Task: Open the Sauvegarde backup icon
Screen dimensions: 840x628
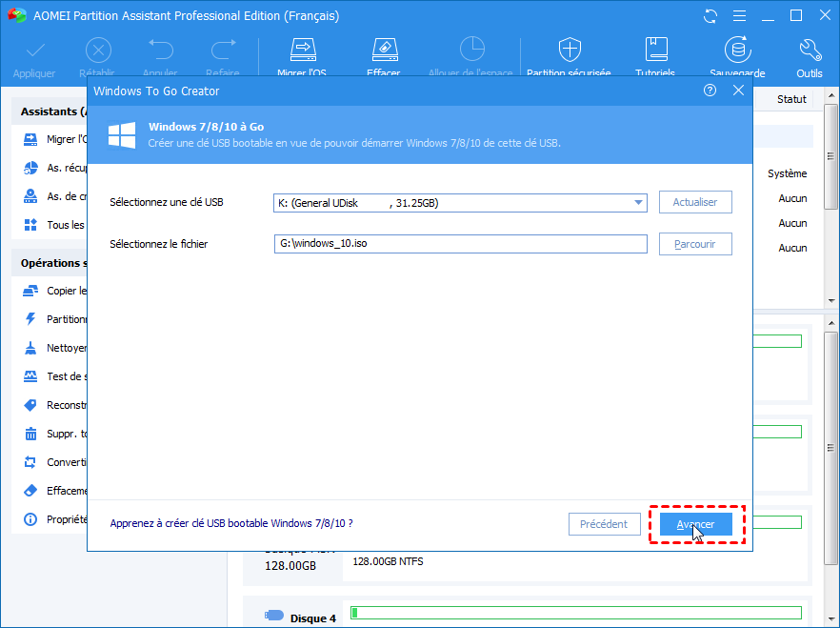Action: (738, 50)
